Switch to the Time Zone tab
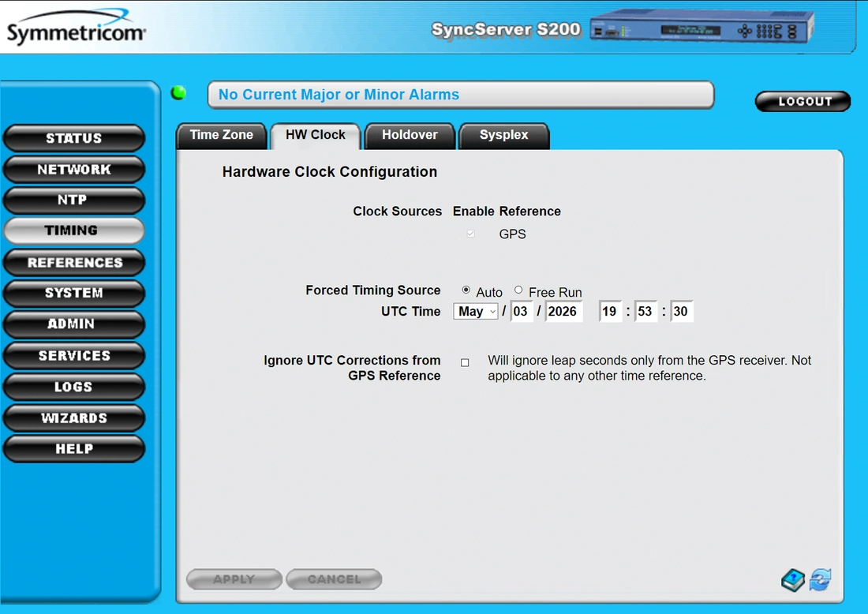Viewport: 868px width, 614px height. (x=222, y=136)
